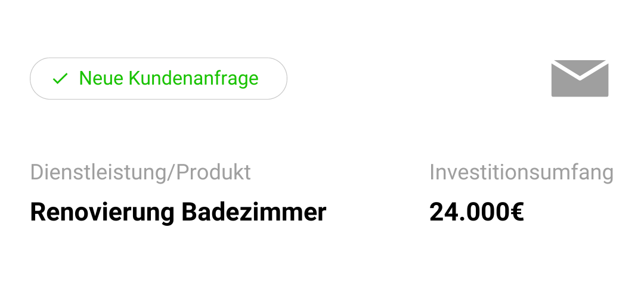
Task: Click the word Renovierung in bold text
Action: (103, 213)
